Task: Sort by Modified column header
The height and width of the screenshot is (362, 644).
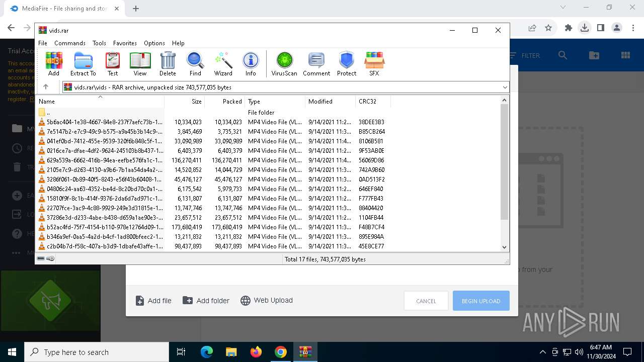Action: pos(330,102)
